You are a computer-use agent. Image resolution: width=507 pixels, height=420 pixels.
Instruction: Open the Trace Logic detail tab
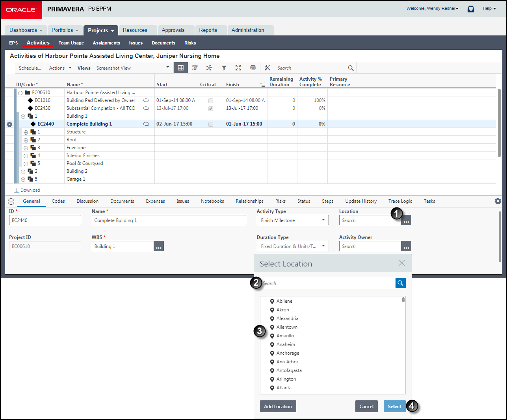pyautogui.click(x=400, y=201)
